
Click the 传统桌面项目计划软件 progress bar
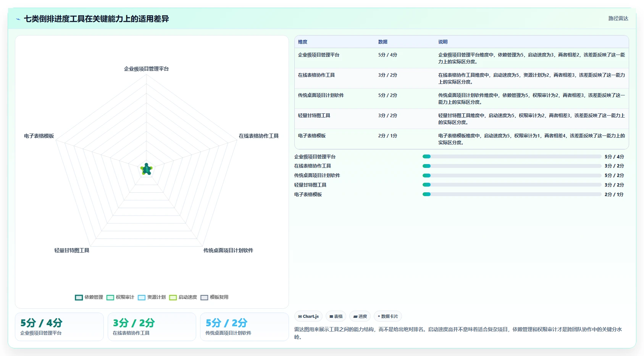pyautogui.click(x=512, y=176)
